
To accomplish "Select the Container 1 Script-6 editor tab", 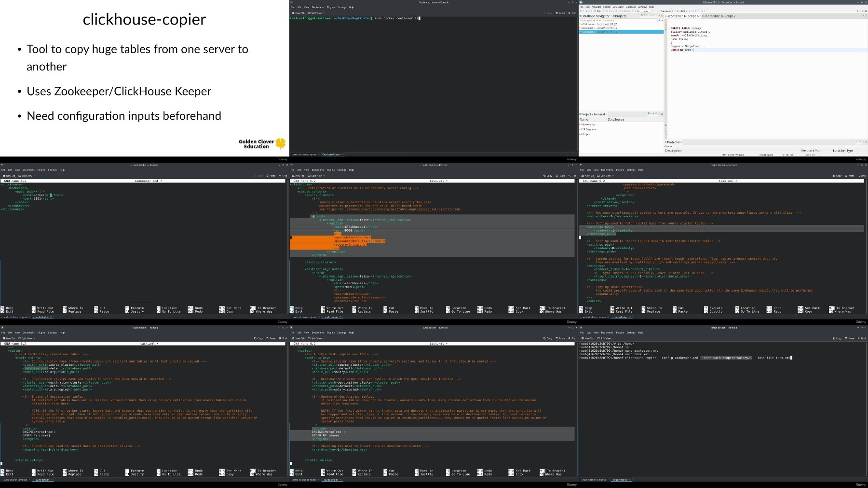I will (x=682, y=16).
